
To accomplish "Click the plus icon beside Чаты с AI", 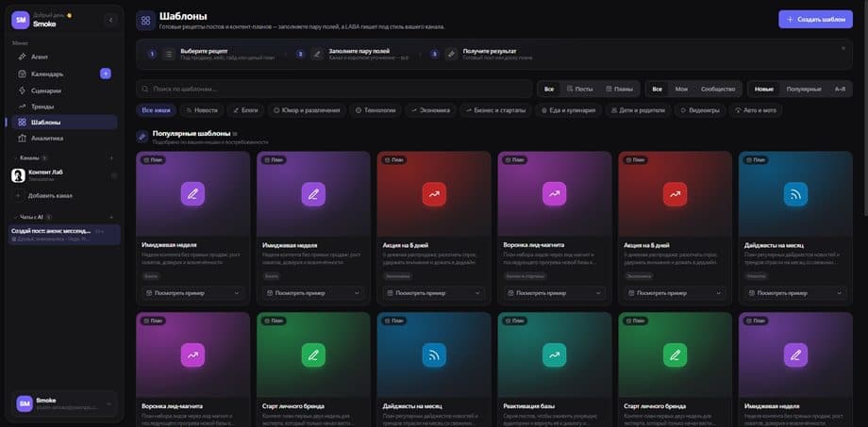I will coord(111,218).
